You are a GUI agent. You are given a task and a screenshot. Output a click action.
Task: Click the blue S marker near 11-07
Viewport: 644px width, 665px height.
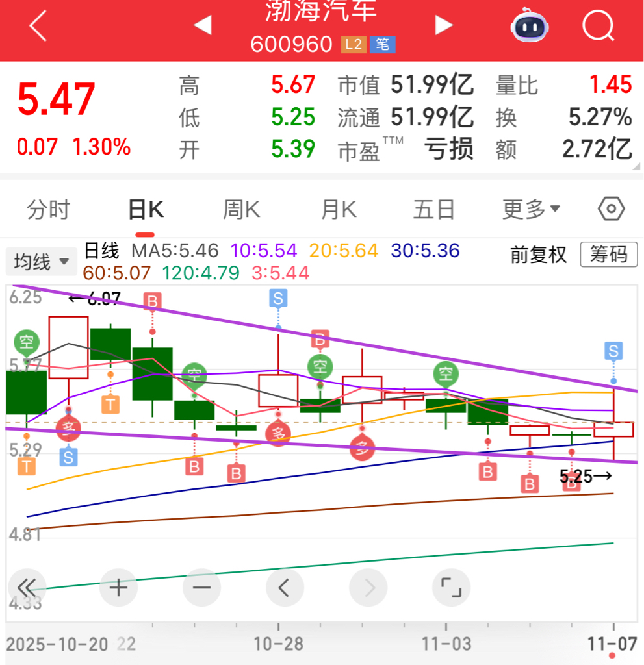click(613, 351)
